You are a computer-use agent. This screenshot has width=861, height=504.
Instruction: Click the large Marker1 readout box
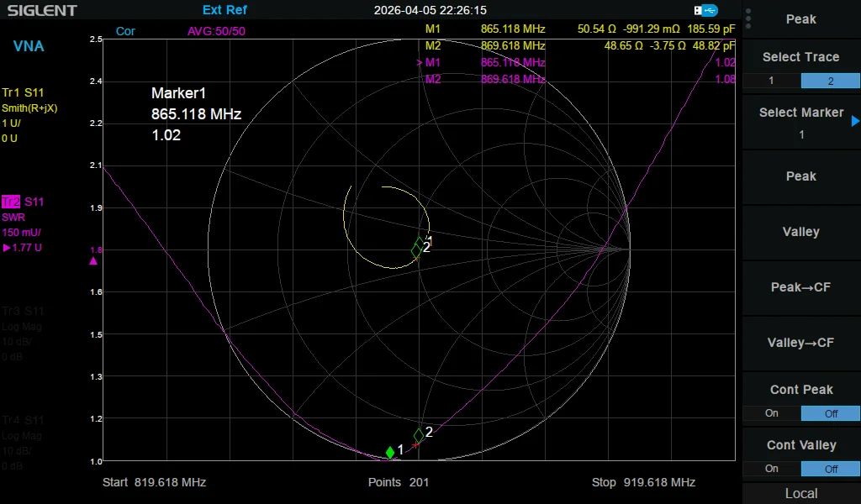[x=196, y=114]
